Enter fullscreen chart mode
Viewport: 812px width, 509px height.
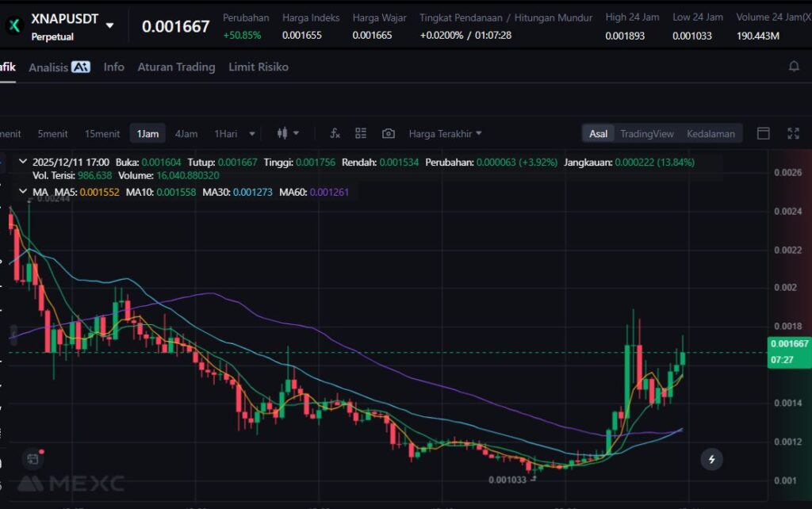[x=793, y=133]
